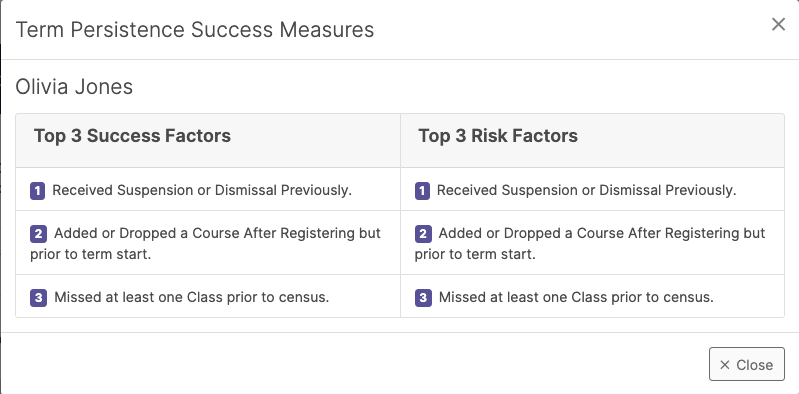The width and height of the screenshot is (799, 394).
Task: Select the Top 3 Success Factors header
Action: click(132, 136)
